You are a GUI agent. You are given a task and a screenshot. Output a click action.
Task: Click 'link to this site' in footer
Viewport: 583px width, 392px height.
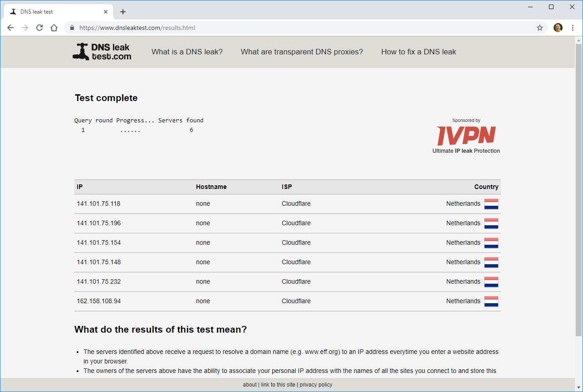click(278, 385)
